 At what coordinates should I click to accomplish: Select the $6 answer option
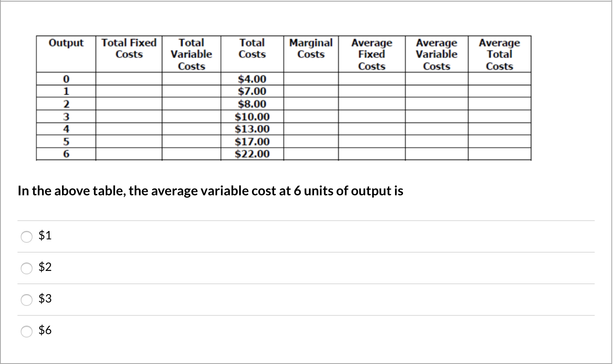(x=27, y=331)
